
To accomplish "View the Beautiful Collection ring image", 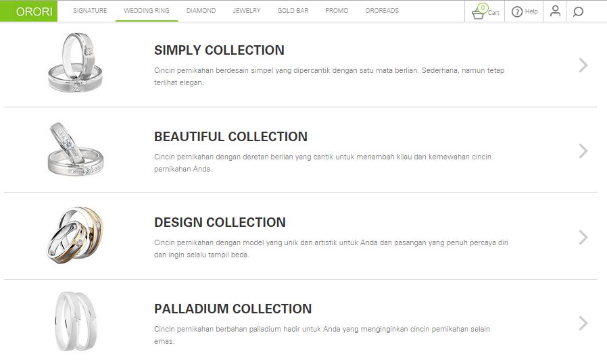I will [76, 149].
